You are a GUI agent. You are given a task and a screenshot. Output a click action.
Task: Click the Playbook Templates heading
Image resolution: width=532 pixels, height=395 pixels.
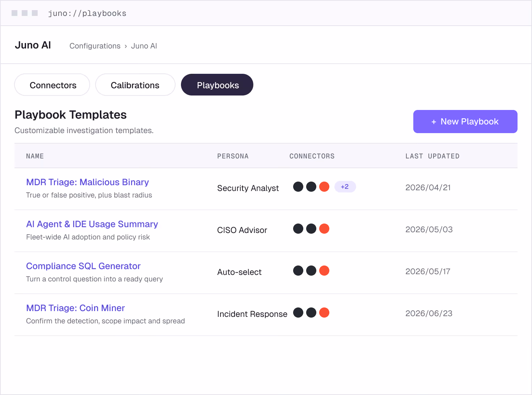tap(71, 115)
